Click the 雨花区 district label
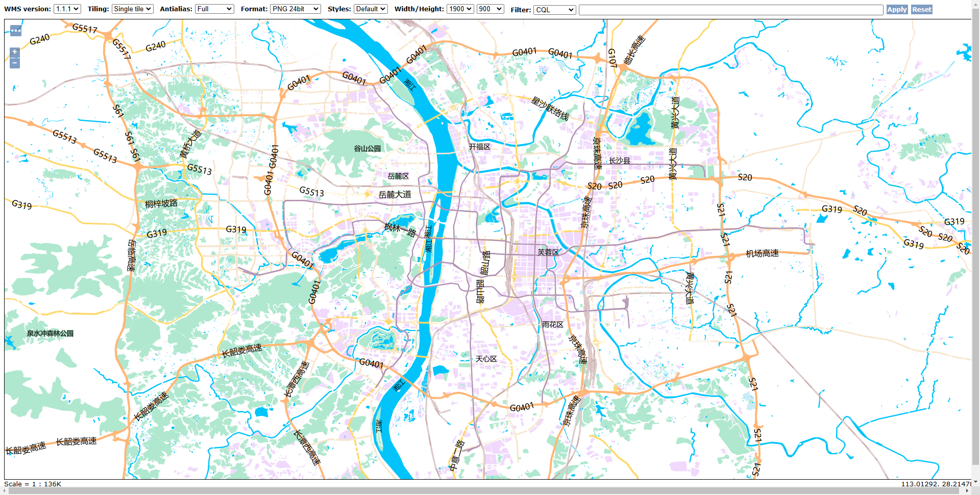 click(x=553, y=325)
